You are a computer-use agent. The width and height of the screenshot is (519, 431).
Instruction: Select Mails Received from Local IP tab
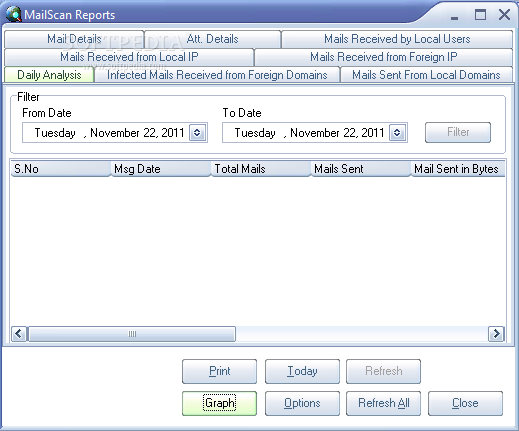(x=129, y=57)
